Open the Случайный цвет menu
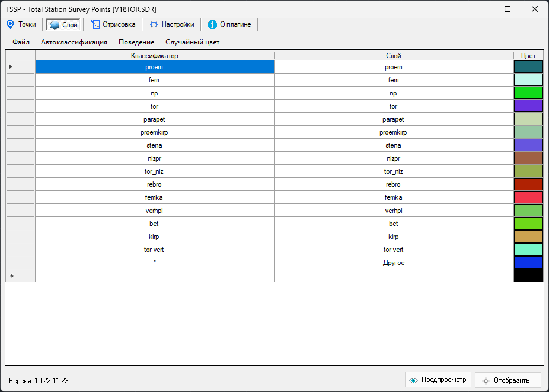 point(193,42)
